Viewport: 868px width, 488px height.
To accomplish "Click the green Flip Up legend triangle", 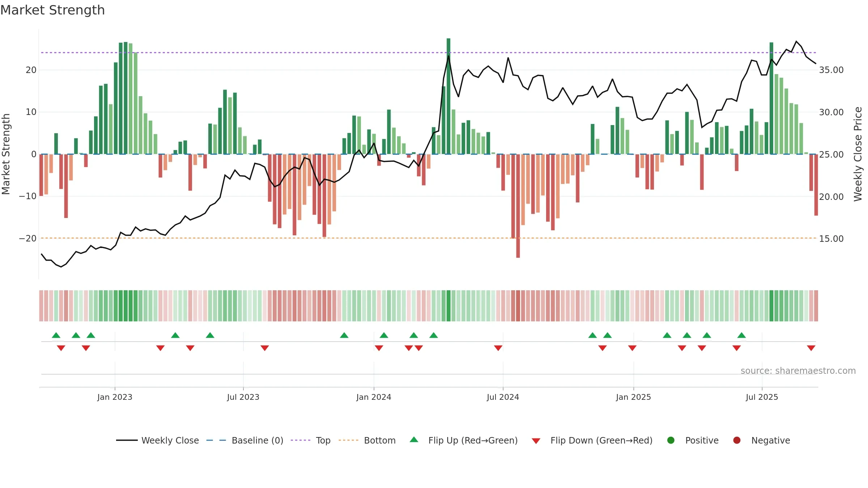I will tap(414, 440).
